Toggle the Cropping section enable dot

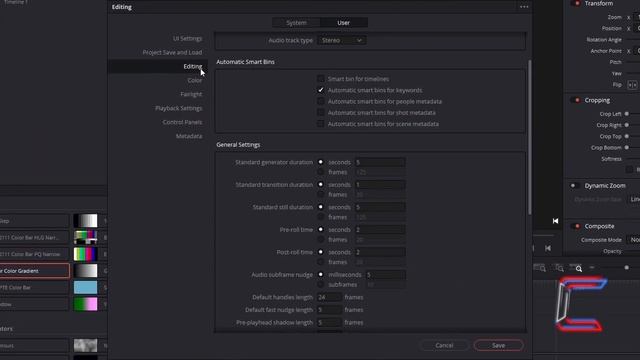tap(577, 100)
